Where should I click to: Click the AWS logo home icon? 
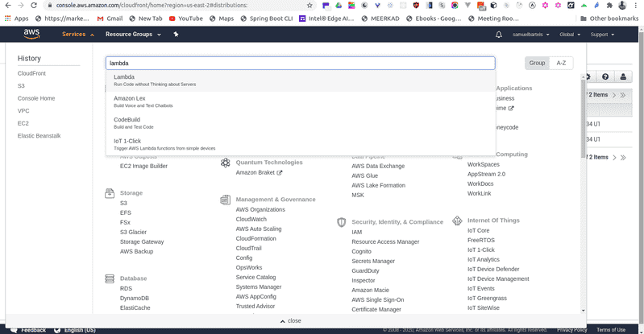point(31,34)
